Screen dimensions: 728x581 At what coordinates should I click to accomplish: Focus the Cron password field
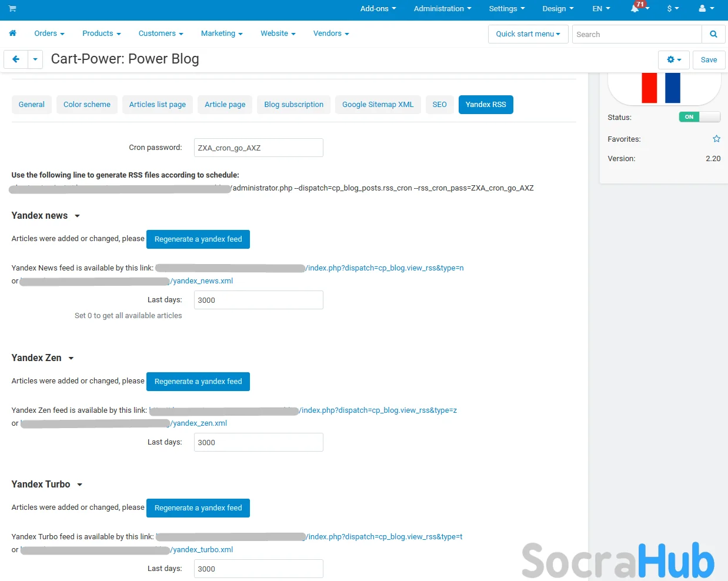tap(259, 148)
